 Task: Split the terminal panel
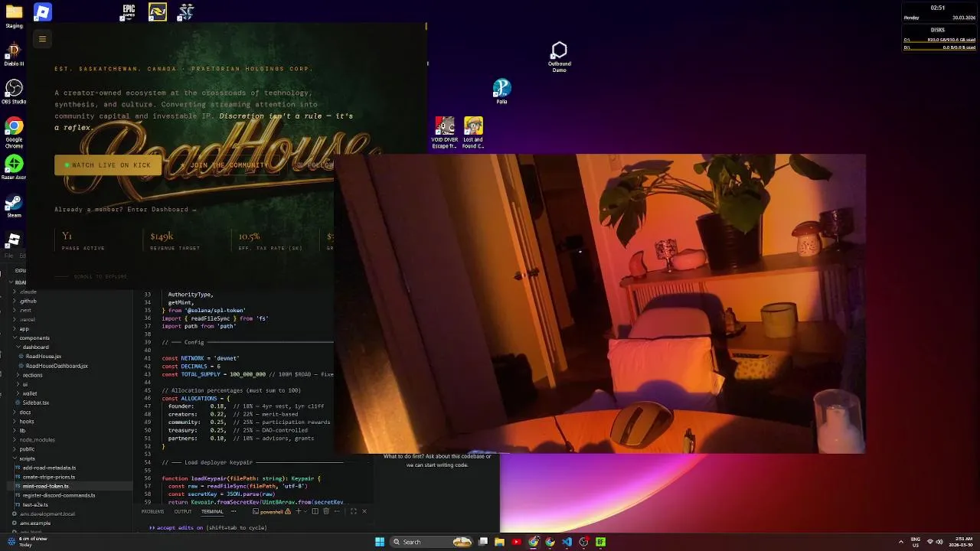pyautogui.click(x=314, y=511)
